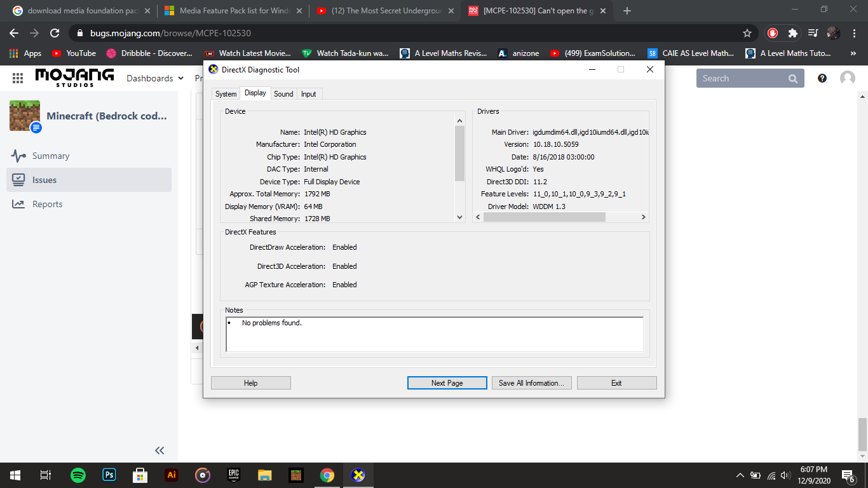Open the red stop-hand ad blocker extension
The image size is (868, 488).
pos(773,33)
